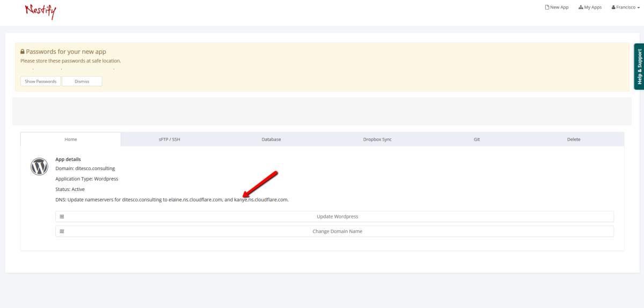The height and width of the screenshot is (308, 644).
Task: Switch to the Delete tab
Action: click(574, 140)
